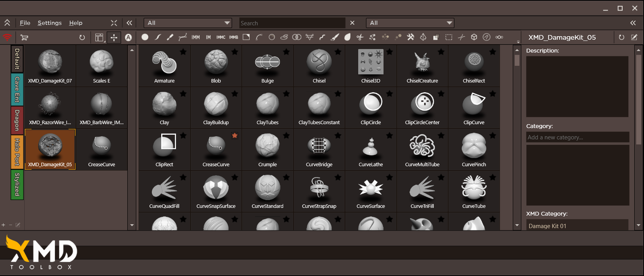Select the CurveBridge brush
644x276 pixels.
coord(319,149)
